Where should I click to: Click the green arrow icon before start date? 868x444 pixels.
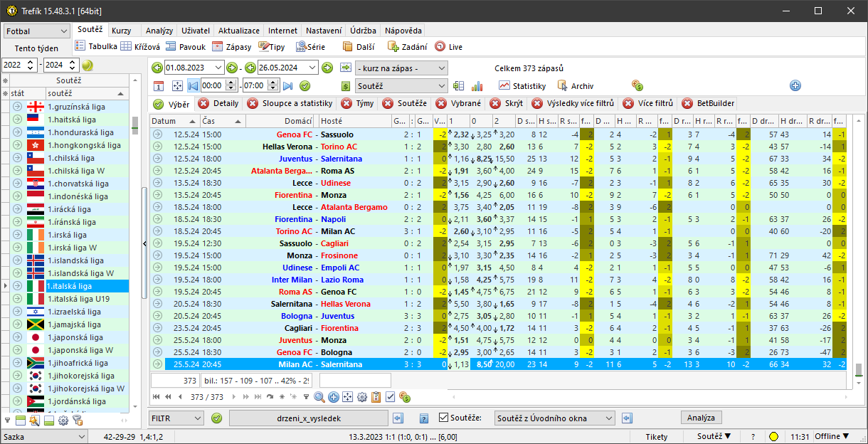157,68
